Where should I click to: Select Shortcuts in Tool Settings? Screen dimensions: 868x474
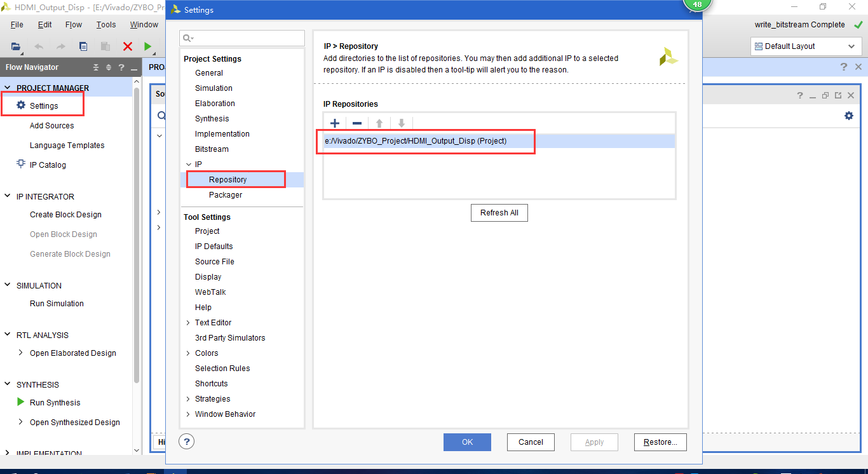pyautogui.click(x=212, y=384)
